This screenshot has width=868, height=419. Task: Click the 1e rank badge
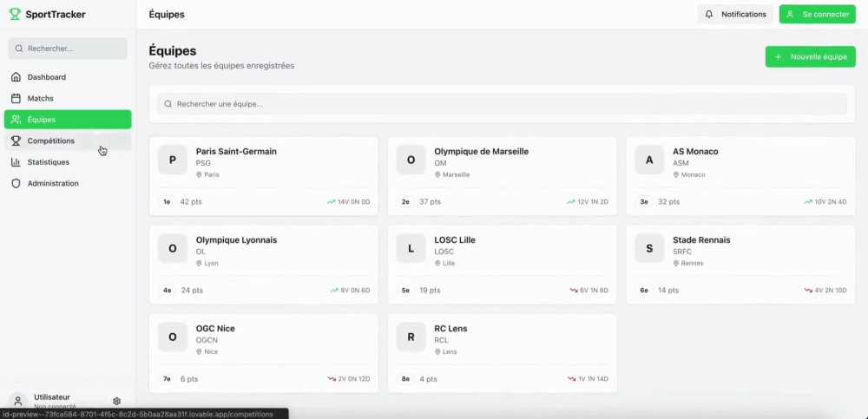[167, 202]
